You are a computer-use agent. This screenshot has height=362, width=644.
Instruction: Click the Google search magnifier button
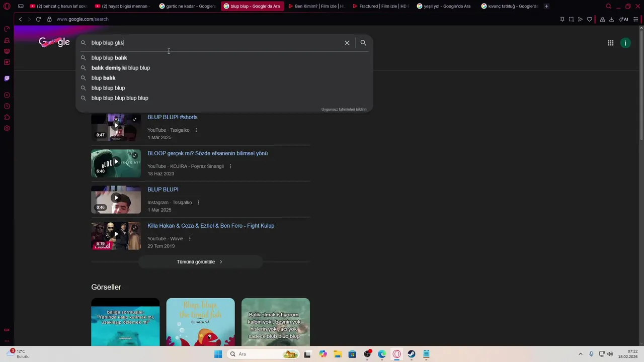click(x=363, y=43)
